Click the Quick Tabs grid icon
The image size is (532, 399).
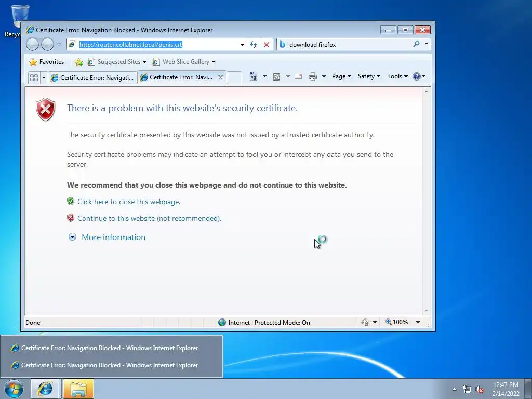point(34,78)
